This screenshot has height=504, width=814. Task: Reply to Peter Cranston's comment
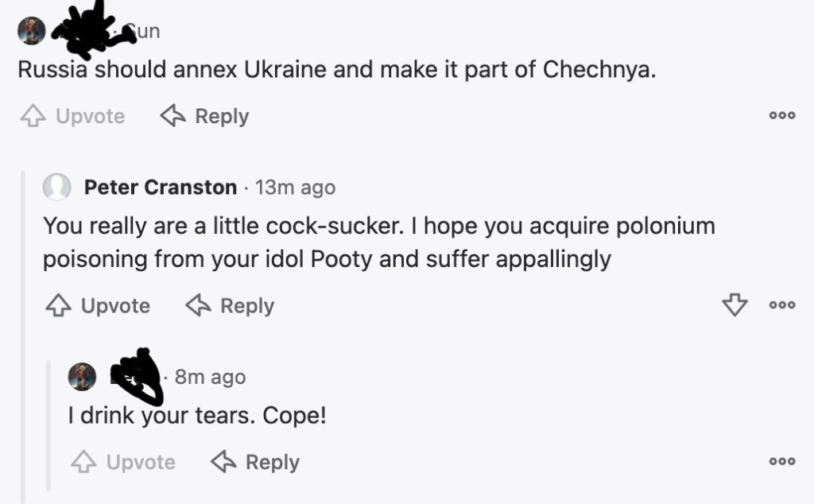coord(230,306)
